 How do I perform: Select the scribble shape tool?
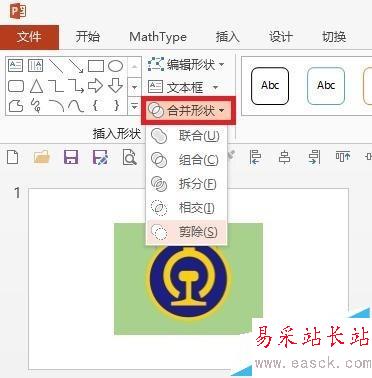[x=36, y=105]
